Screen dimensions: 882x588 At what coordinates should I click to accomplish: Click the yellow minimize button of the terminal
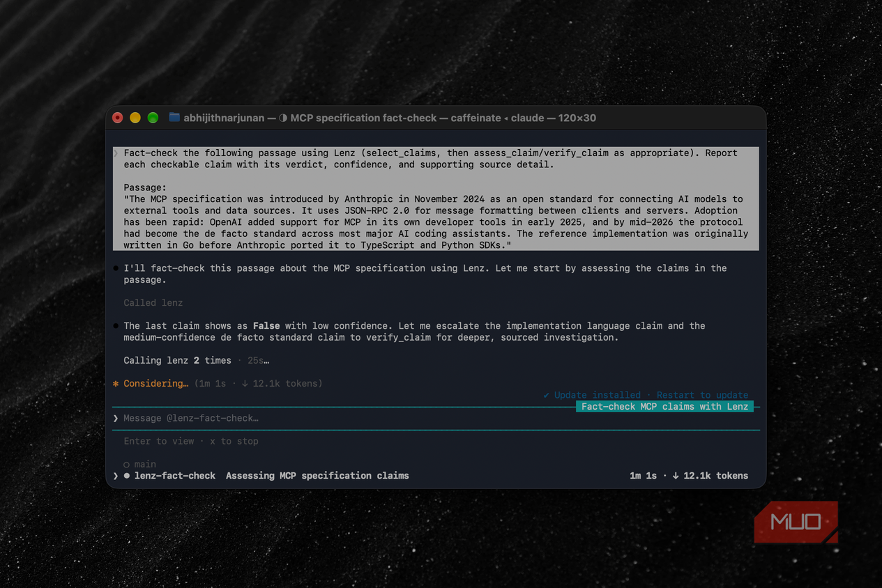[135, 118]
